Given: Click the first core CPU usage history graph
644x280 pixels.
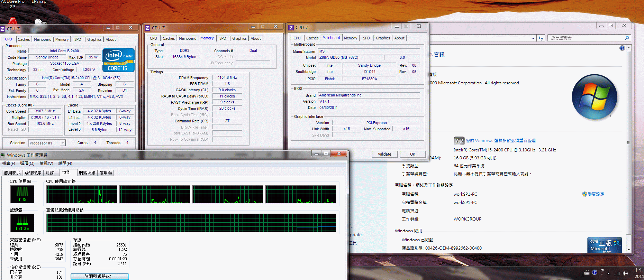Looking at the screenshot, I should [x=82, y=194].
